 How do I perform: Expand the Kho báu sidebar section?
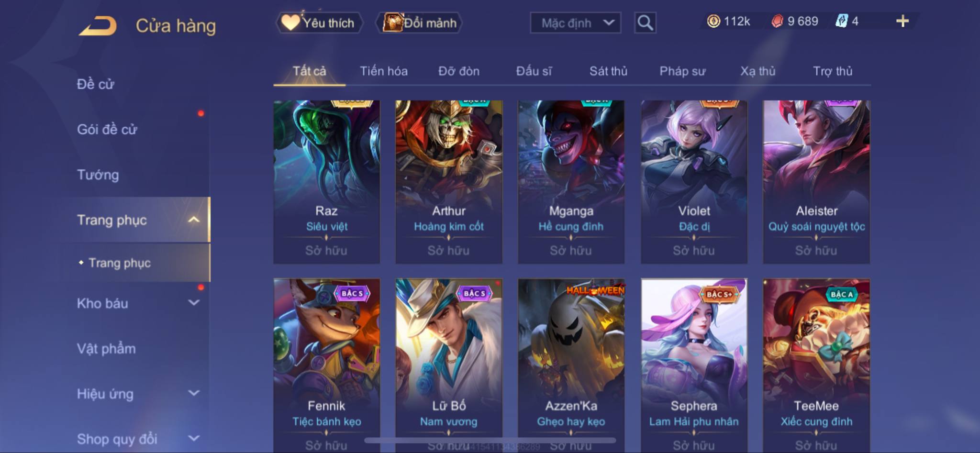[194, 303]
